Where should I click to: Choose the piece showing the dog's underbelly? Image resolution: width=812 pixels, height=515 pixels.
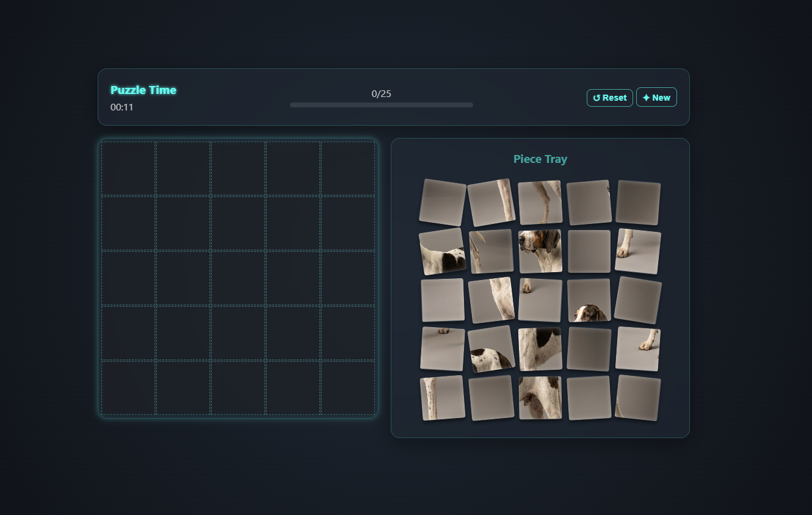540,398
